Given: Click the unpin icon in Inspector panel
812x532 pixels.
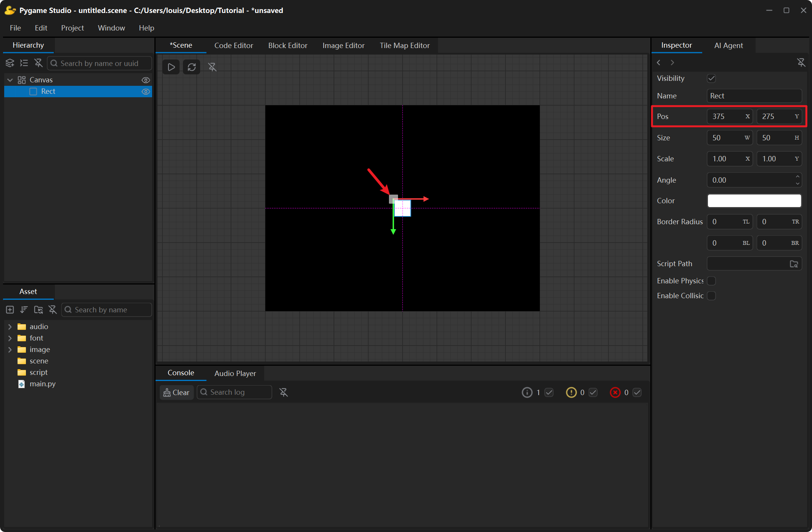Looking at the screenshot, I should (801, 63).
